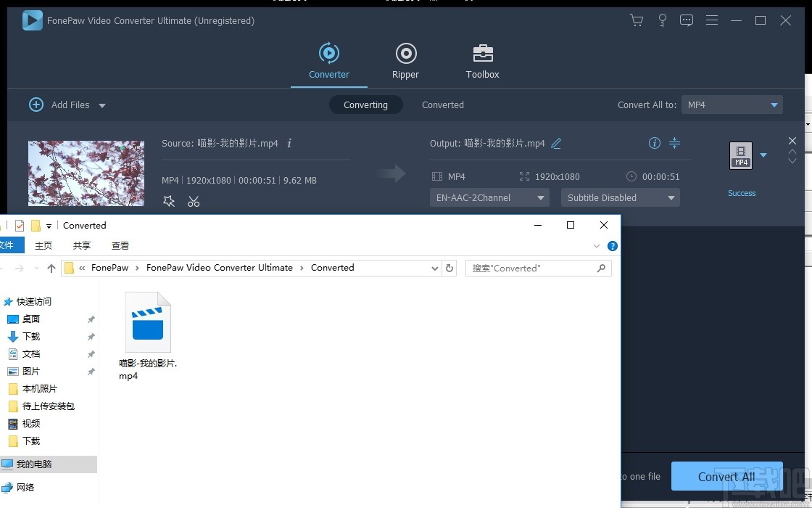This screenshot has width=812, height=508.
Task: Open the Subtitle Disabled dropdown
Action: (620, 197)
